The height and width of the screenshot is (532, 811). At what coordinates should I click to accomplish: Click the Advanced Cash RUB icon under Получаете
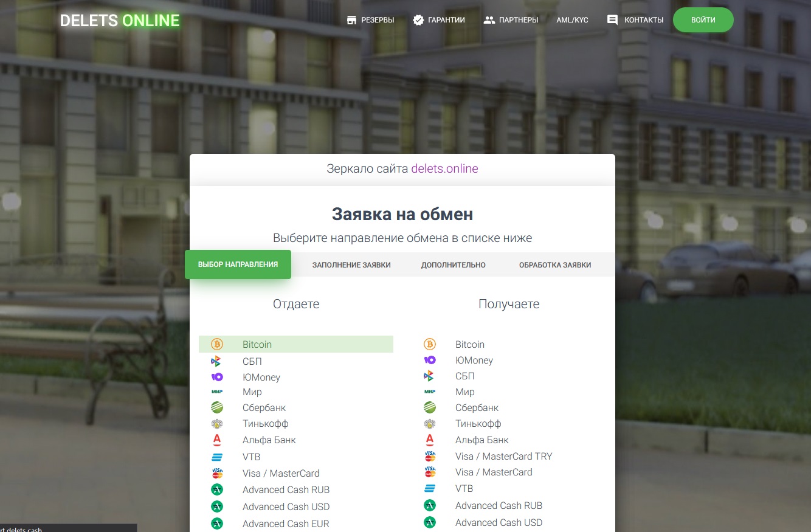[430, 505]
